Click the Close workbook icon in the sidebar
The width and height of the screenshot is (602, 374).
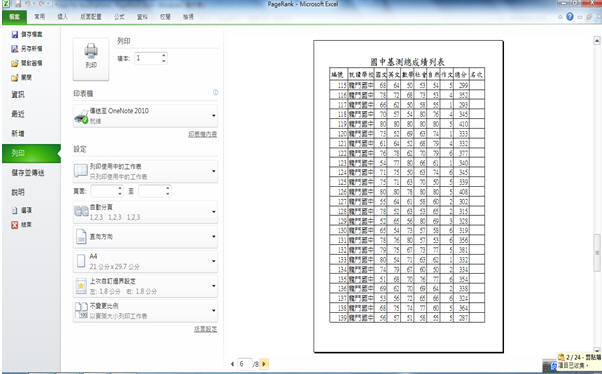click(x=15, y=78)
